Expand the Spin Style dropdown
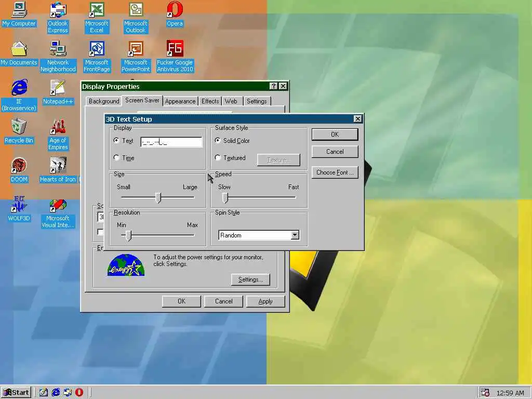532x399 pixels. (x=295, y=235)
